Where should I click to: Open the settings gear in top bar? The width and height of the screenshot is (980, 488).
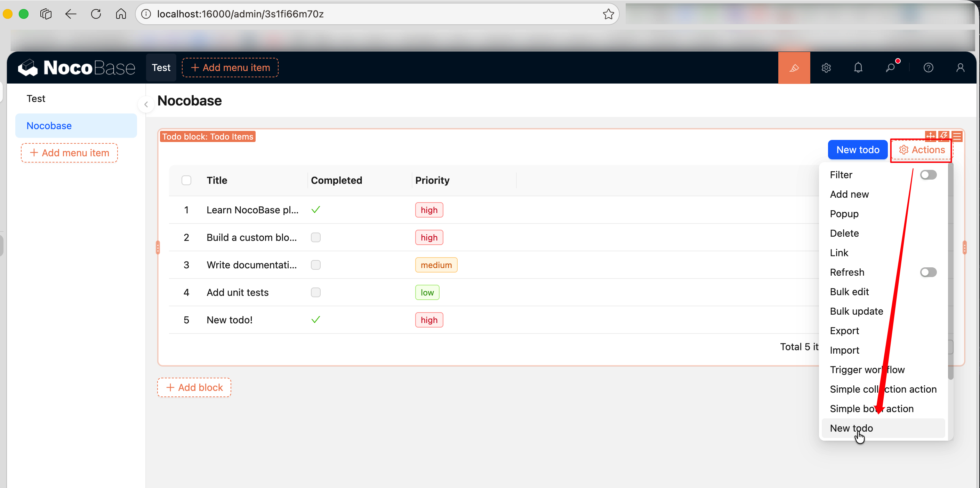tap(826, 68)
